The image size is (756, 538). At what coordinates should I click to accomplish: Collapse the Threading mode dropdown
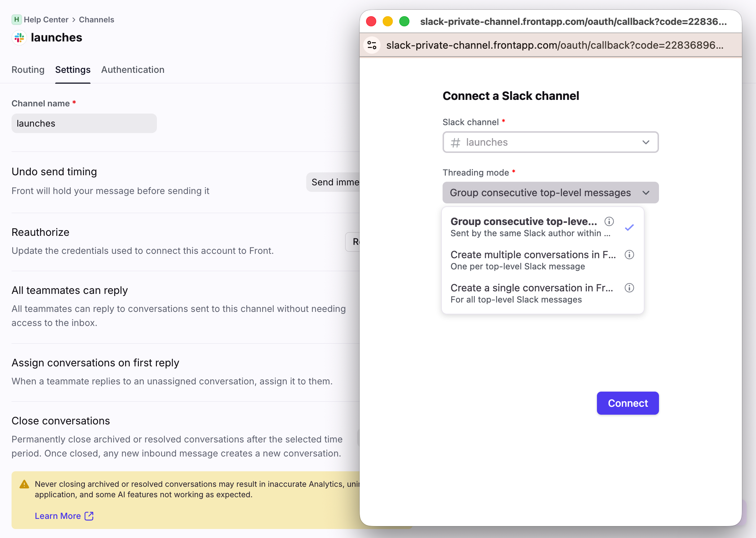pos(550,193)
